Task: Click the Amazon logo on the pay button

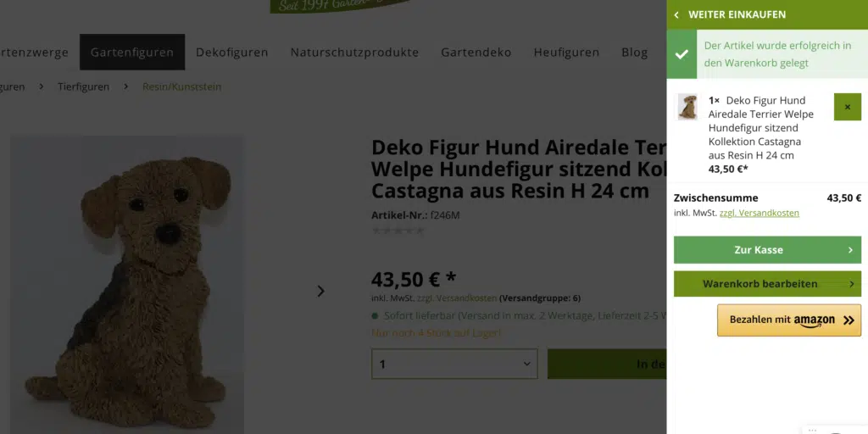Action: 814,321
